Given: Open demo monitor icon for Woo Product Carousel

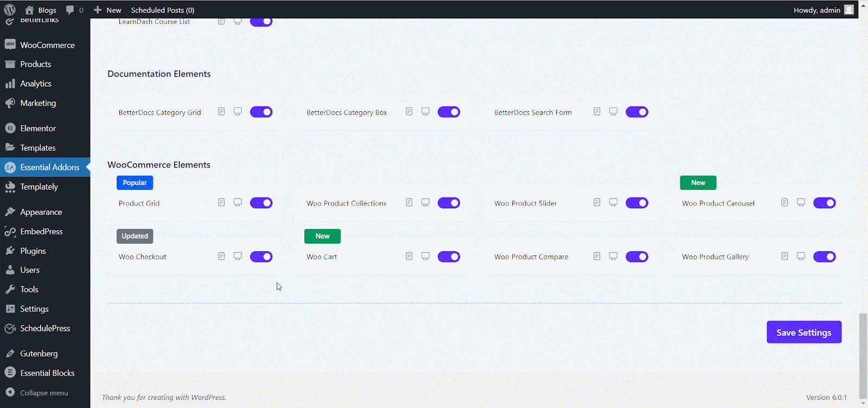Looking at the screenshot, I should pos(801,202).
